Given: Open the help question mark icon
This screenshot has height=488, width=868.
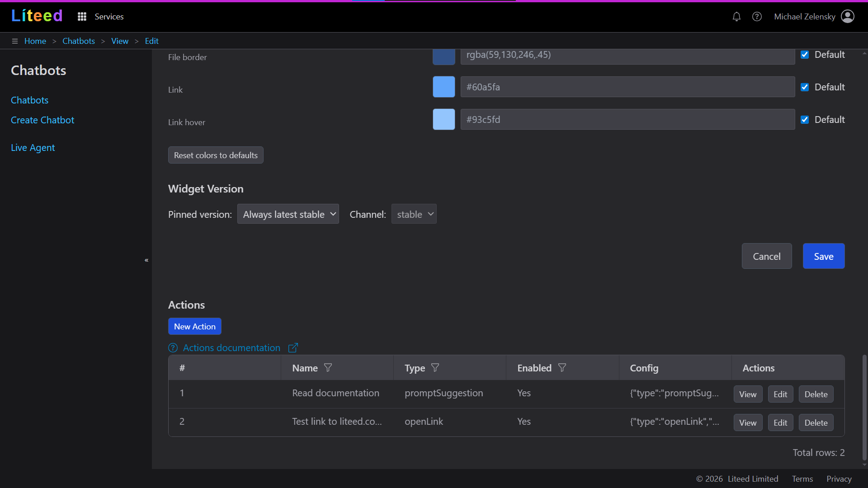Looking at the screenshot, I should tap(757, 17).
